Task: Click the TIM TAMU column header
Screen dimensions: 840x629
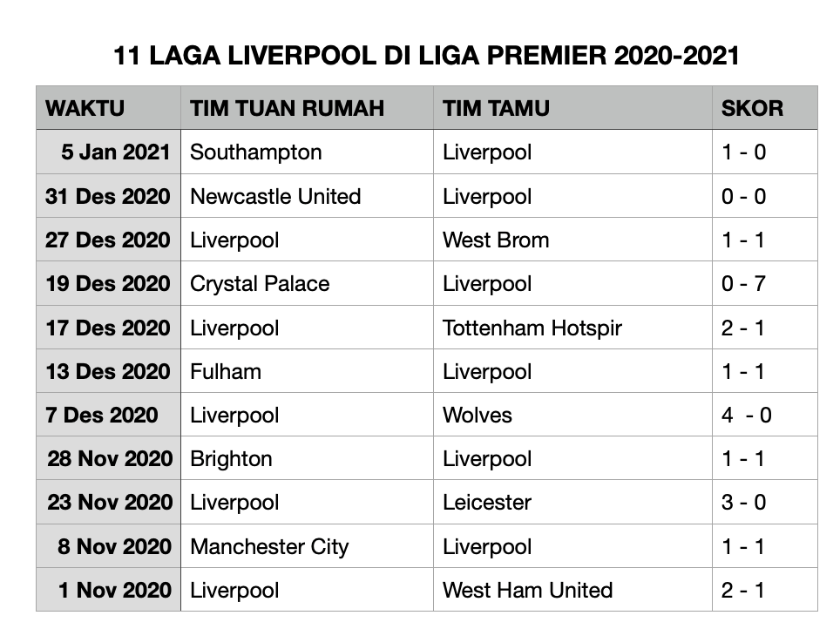Action: [496, 109]
